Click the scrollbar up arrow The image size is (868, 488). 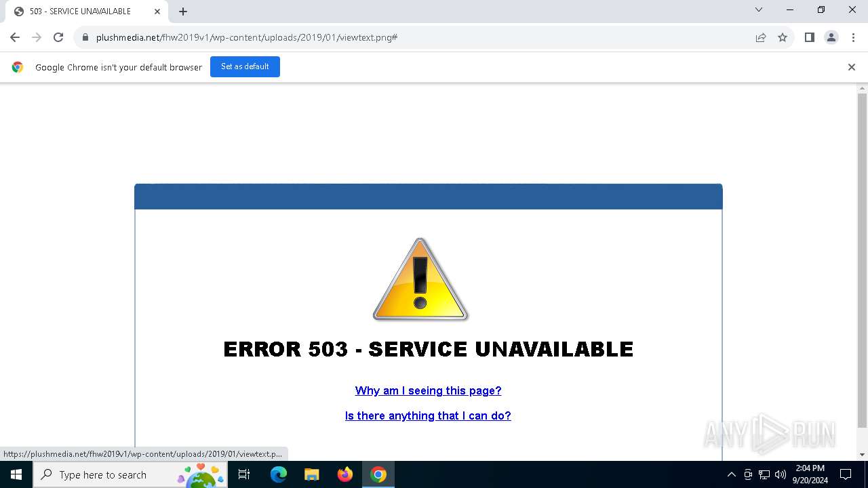point(863,88)
